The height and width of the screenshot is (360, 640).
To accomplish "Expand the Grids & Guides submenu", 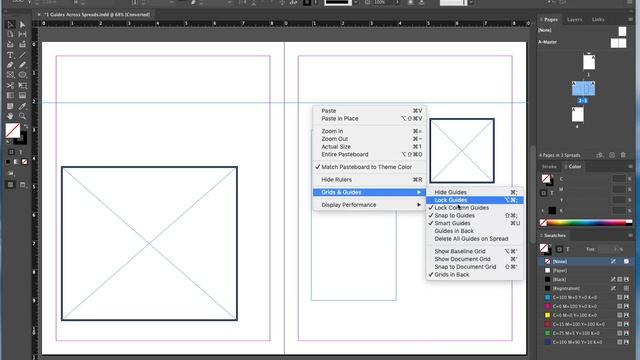I will click(x=369, y=192).
